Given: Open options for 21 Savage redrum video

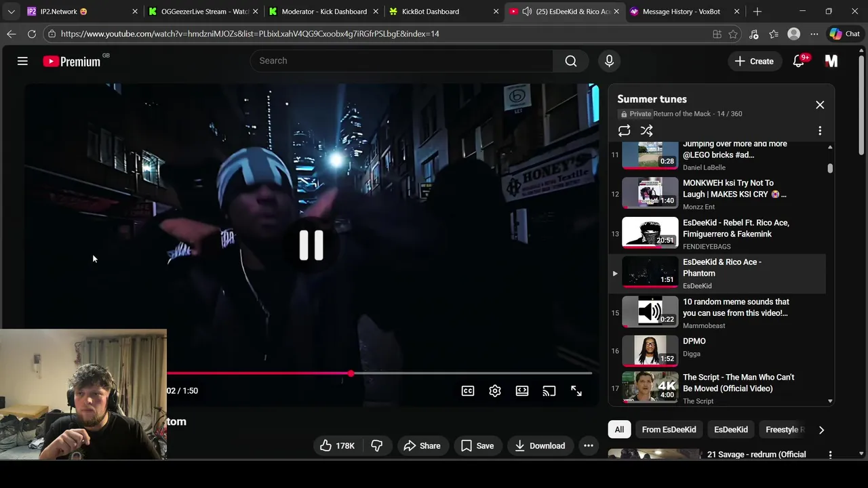Looking at the screenshot, I should (x=830, y=455).
